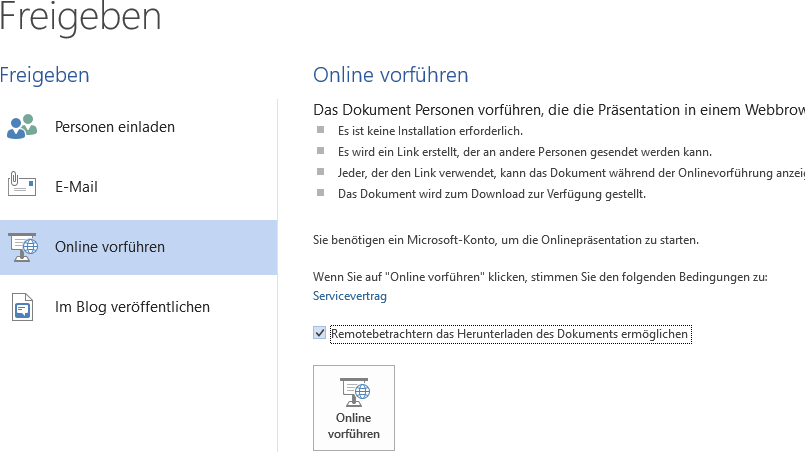This screenshot has width=805, height=452.
Task: Open the Servicevertrag link
Action: (x=349, y=296)
